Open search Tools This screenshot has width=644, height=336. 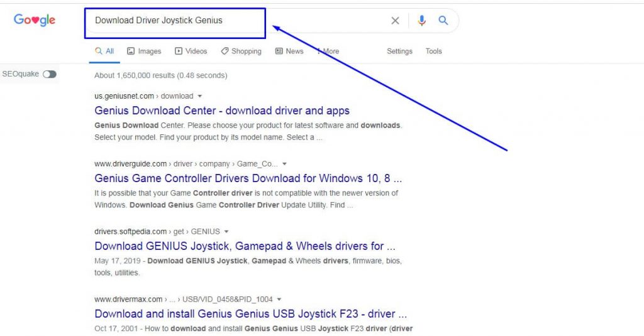(x=434, y=51)
